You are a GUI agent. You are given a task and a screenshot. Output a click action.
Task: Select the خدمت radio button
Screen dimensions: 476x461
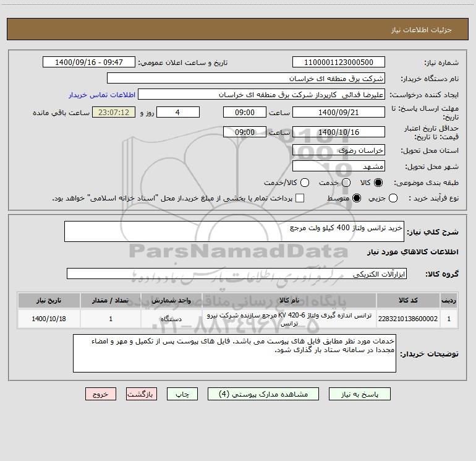346,183
